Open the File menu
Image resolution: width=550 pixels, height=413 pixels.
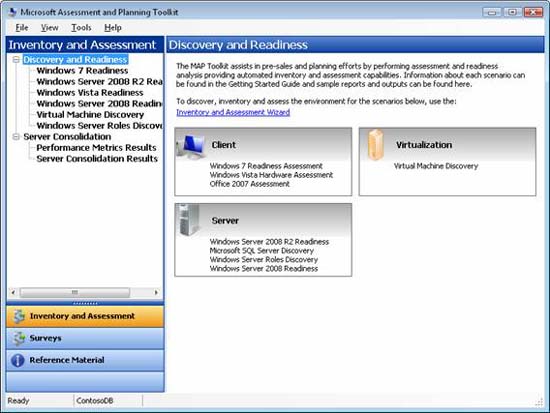pos(22,27)
